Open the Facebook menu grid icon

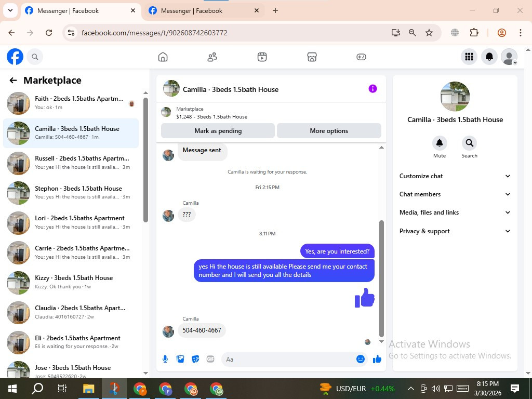469,57
